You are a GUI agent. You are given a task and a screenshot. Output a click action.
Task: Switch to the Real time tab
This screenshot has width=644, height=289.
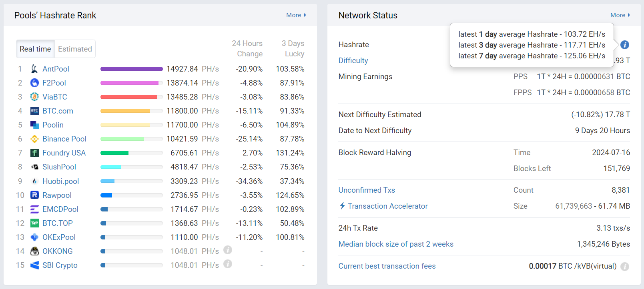tap(35, 49)
